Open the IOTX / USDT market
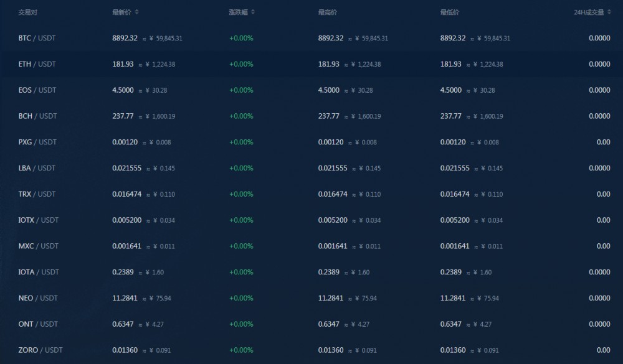This screenshot has width=623, height=364. tap(39, 220)
